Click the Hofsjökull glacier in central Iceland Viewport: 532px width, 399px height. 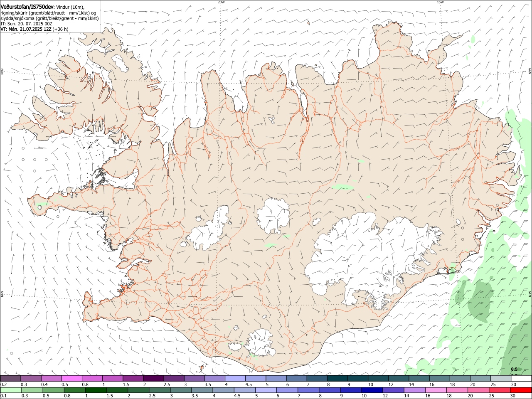(x=273, y=215)
